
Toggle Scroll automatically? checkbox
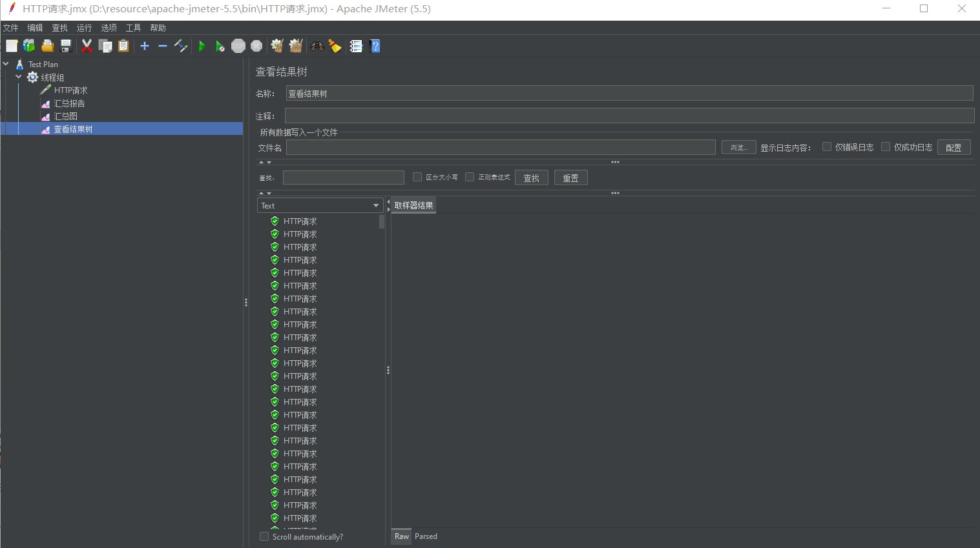pos(264,536)
